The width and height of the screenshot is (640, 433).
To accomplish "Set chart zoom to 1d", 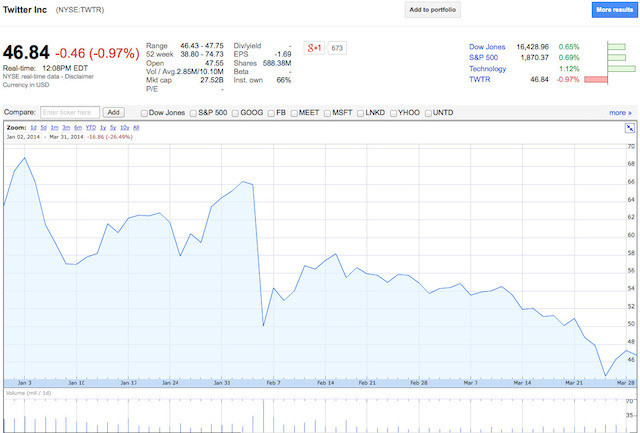I will [x=33, y=128].
